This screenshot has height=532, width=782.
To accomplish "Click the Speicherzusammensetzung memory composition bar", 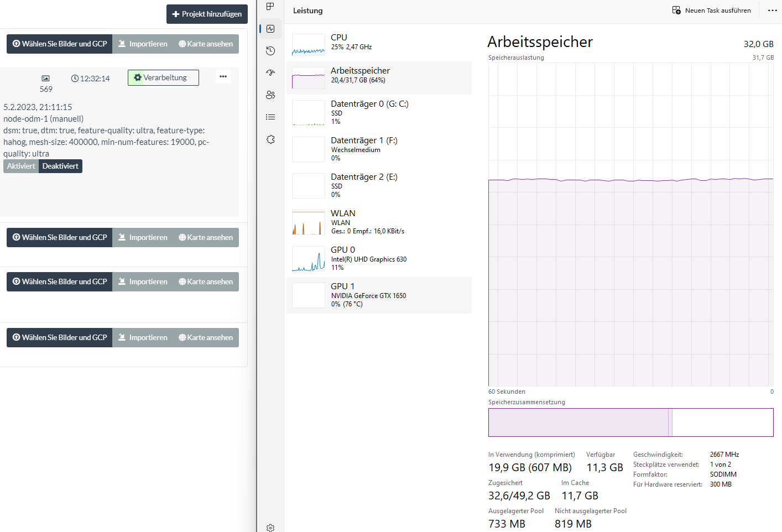I will click(x=630, y=423).
